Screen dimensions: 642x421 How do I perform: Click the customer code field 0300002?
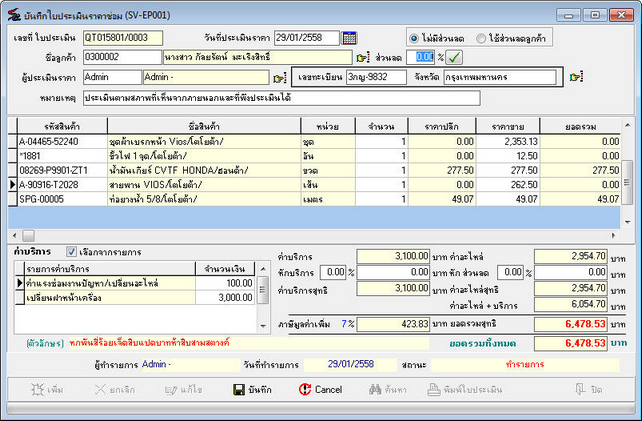122,57
